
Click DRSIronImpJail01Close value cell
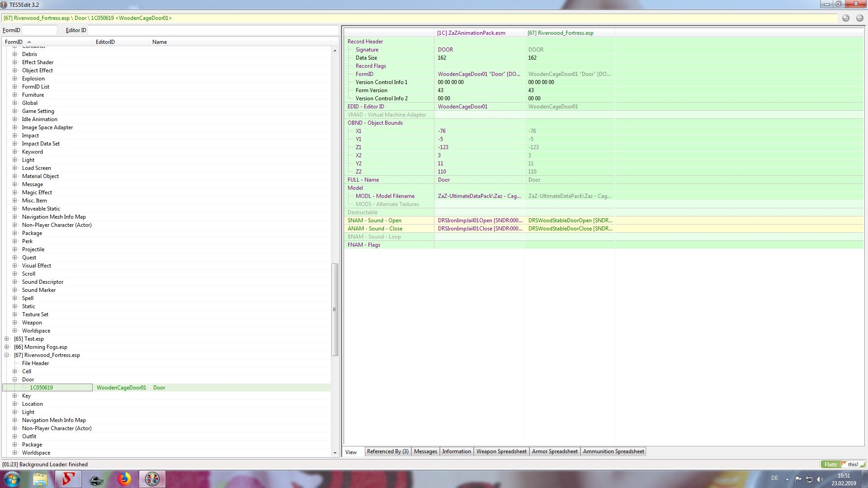coord(479,229)
